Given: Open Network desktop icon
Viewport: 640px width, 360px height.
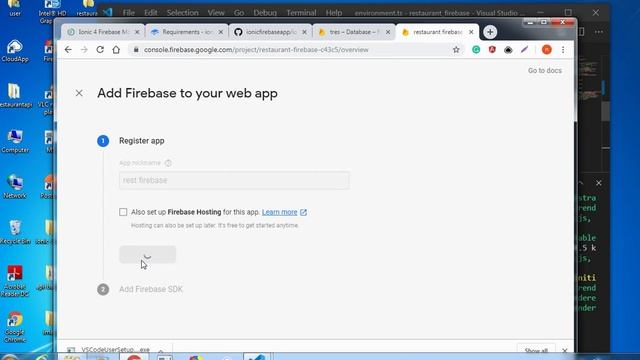Looking at the screenshot, I should [x=15, y=187].
